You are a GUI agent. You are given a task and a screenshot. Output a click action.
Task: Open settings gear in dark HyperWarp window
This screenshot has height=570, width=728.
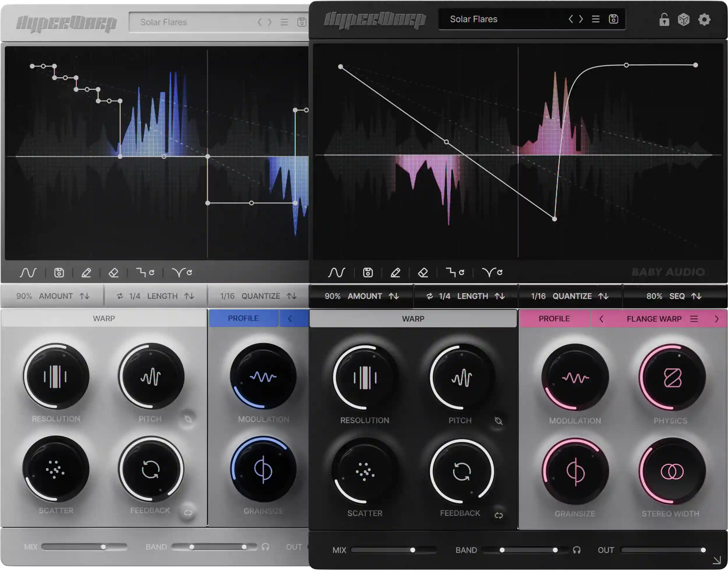click(704, 20)
